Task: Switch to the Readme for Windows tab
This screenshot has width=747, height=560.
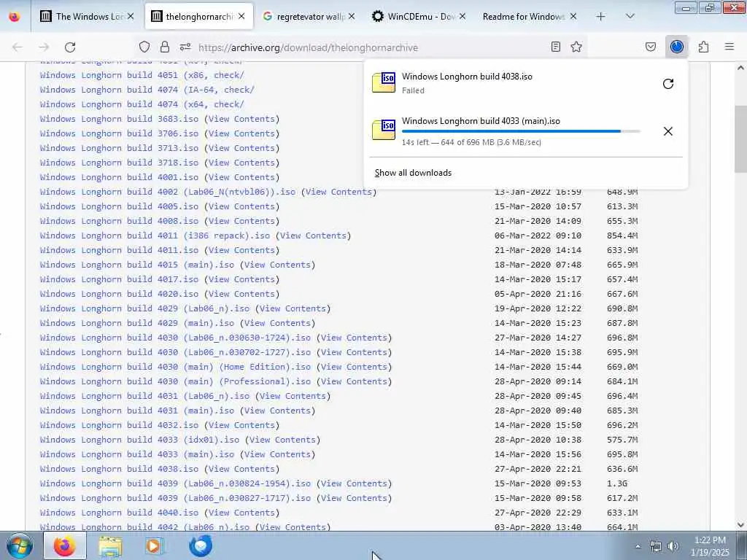Action: (530, 17)
